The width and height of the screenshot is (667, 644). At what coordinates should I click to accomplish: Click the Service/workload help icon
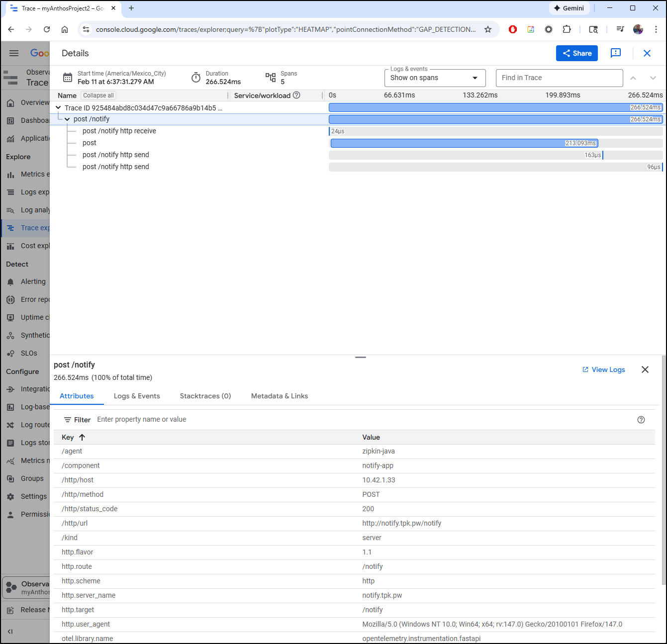[x=296, y=95]
